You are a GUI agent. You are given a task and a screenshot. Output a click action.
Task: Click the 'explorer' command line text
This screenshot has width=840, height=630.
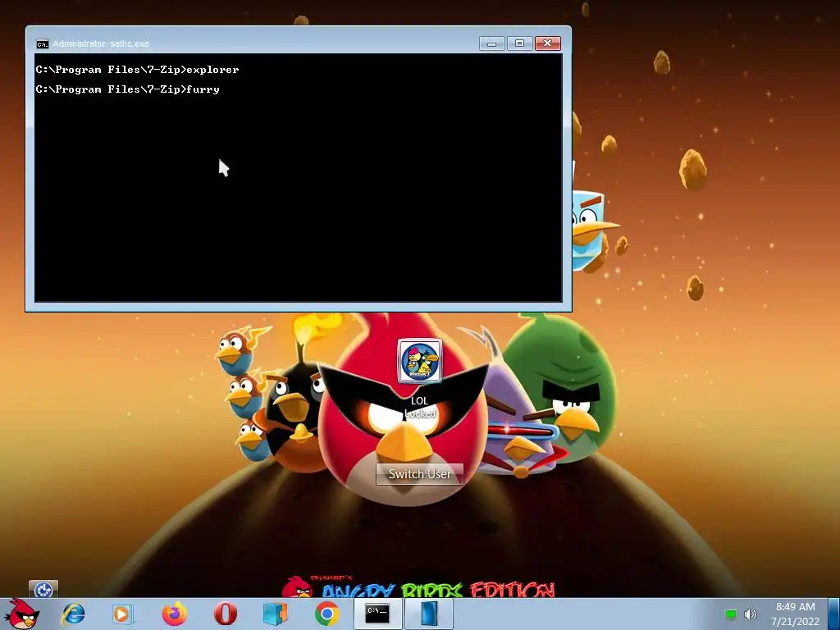212,70
